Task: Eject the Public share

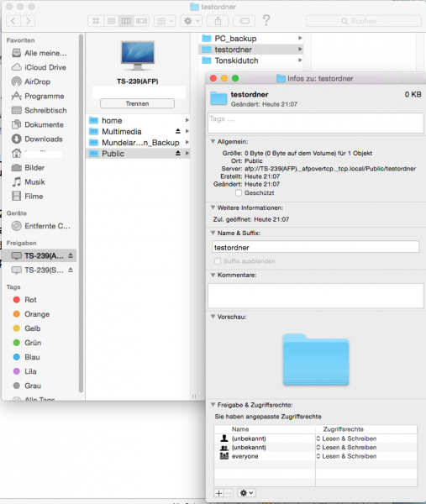Action: tap(178, 154)
